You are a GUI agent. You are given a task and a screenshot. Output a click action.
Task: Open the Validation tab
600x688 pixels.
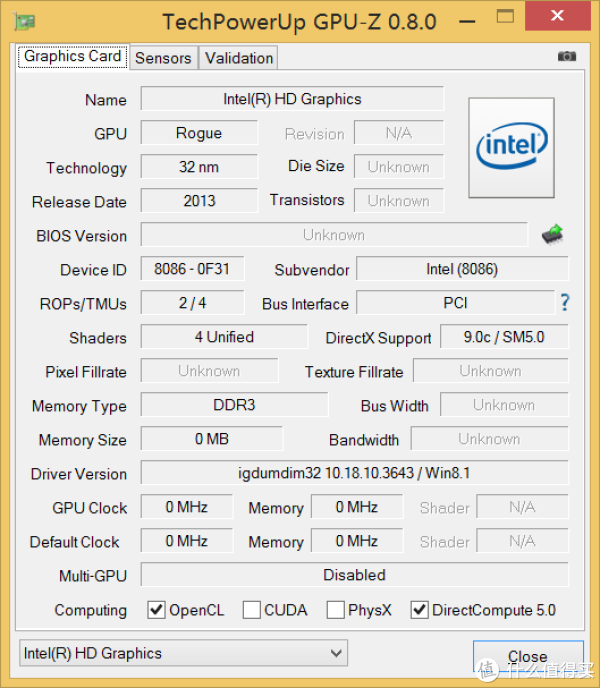239,58
